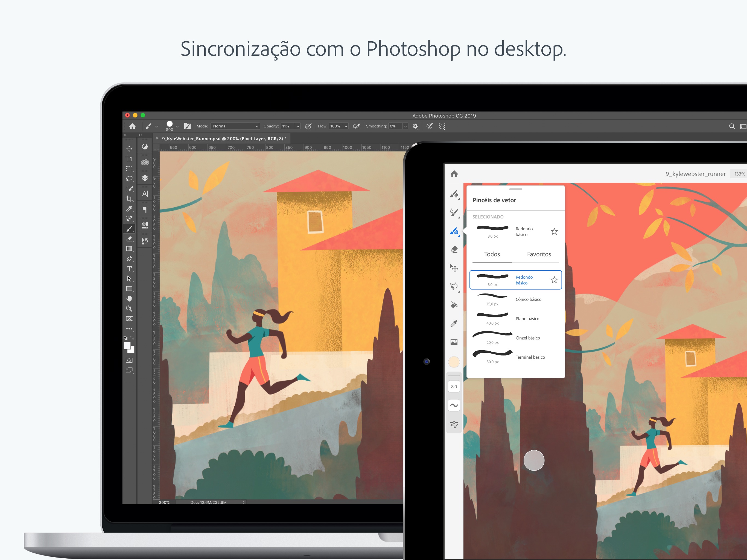Select the Rectangle shape tool
Viewport: 747px width, 560px height.
click(x=129, y=289)
